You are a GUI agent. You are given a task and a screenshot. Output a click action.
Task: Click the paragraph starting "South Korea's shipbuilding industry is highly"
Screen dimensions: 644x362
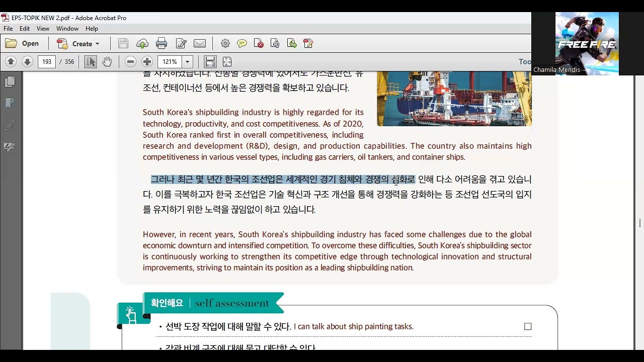(337, 135)
